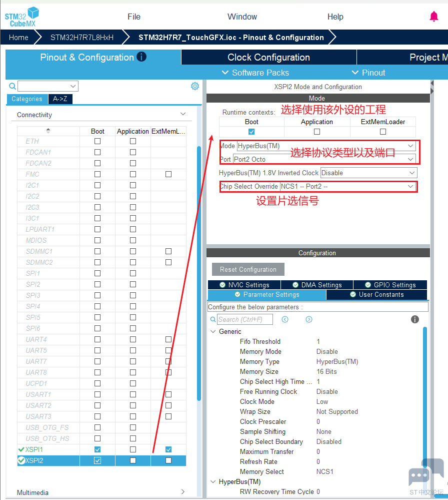
Task: Click the parameter Search (Ctrl+F) field
Action: 244,319
